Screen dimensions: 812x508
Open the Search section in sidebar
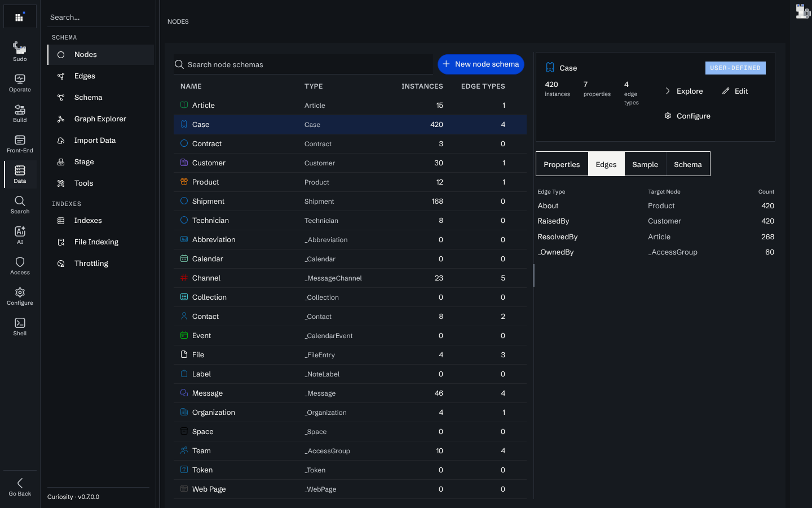pyautogui.click(x=20, y=204)
